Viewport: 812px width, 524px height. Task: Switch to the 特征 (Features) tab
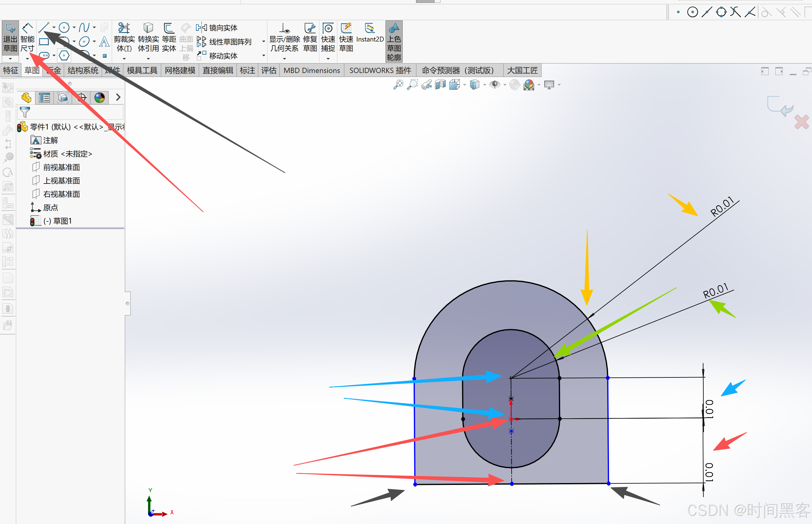[10, 71]
